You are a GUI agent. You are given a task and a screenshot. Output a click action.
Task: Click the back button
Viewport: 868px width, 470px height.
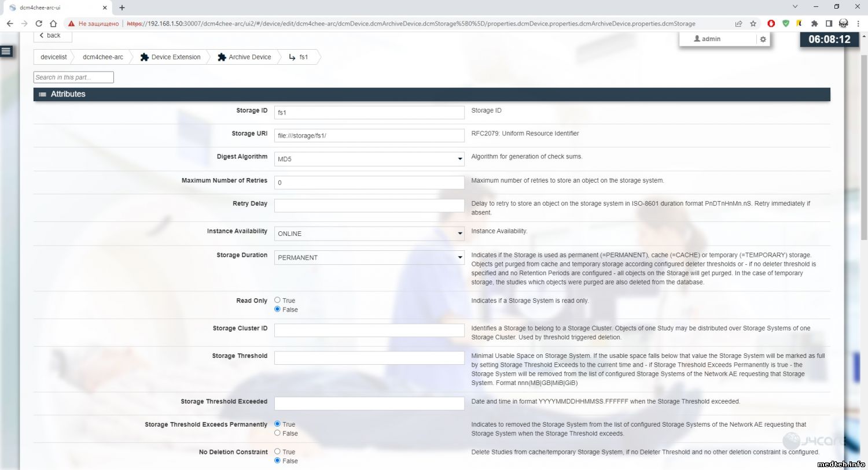pyautogui.click(x=50, y=36)
